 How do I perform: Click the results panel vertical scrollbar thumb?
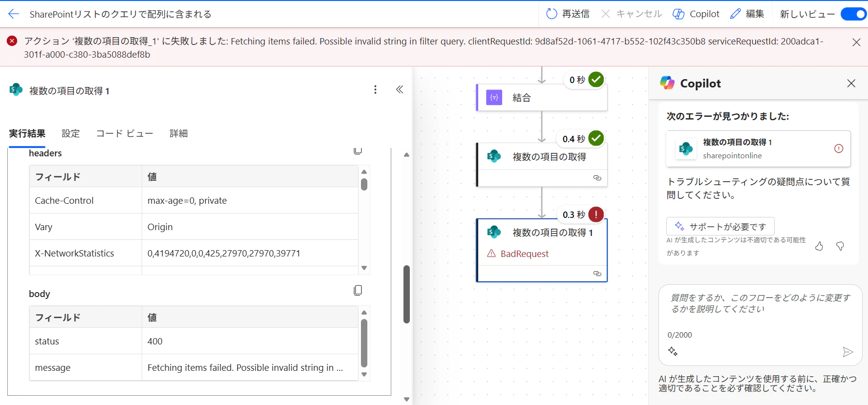click(x=406, y=294)
